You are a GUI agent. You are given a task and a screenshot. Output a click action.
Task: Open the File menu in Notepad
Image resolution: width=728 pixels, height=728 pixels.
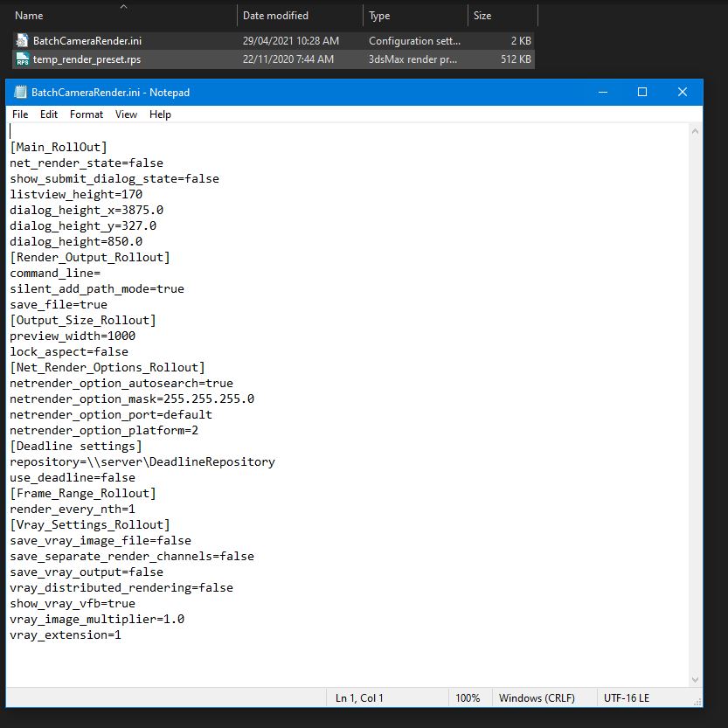click(x=20, y=114)
